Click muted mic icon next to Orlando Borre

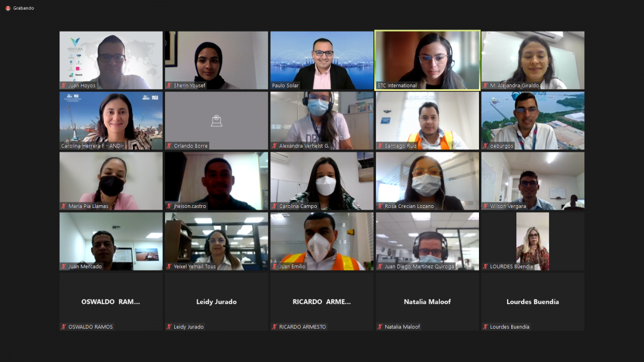tap(169, 146)
